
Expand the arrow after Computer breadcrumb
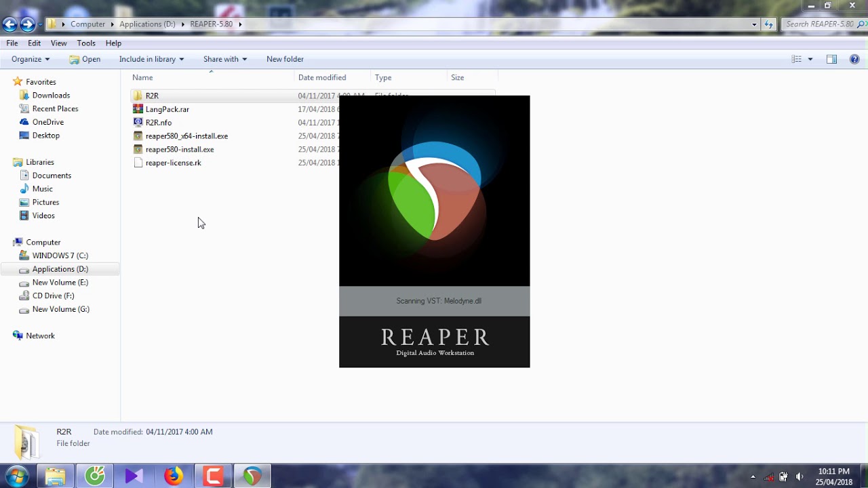tap(113, 24)
